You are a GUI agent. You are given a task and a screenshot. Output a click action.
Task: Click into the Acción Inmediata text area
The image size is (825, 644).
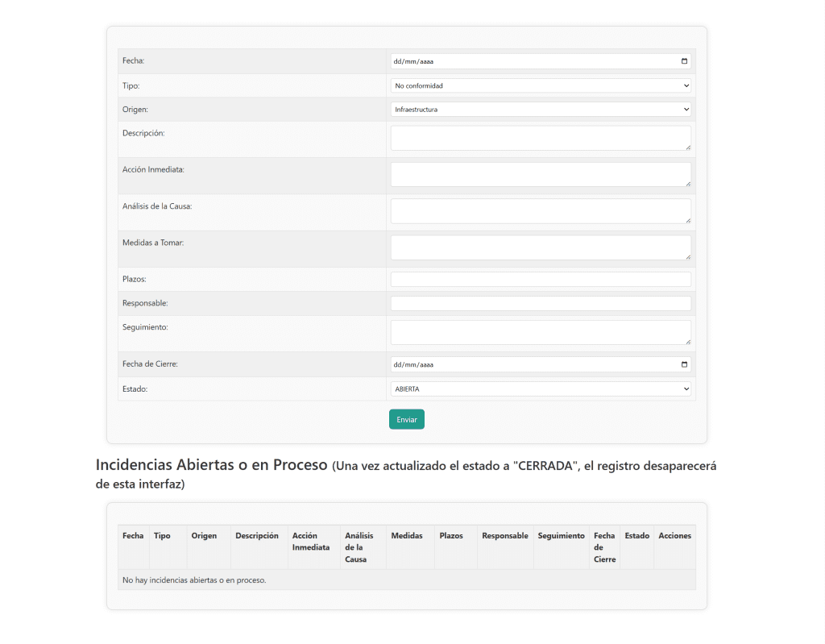click(x=540, y=174)
